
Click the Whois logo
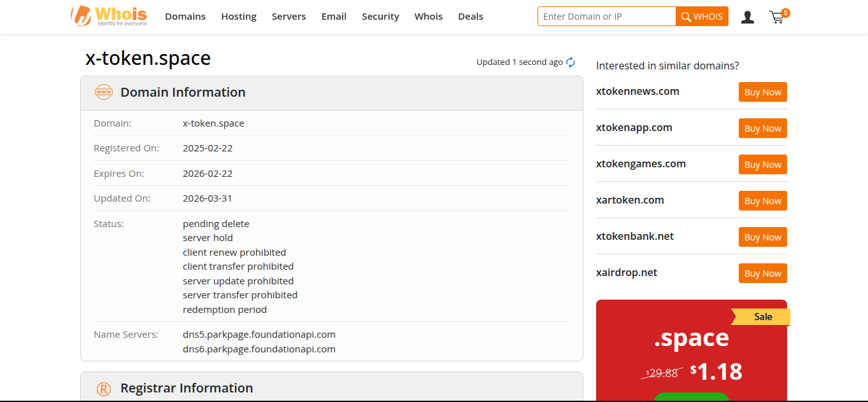tap(109, 16)
